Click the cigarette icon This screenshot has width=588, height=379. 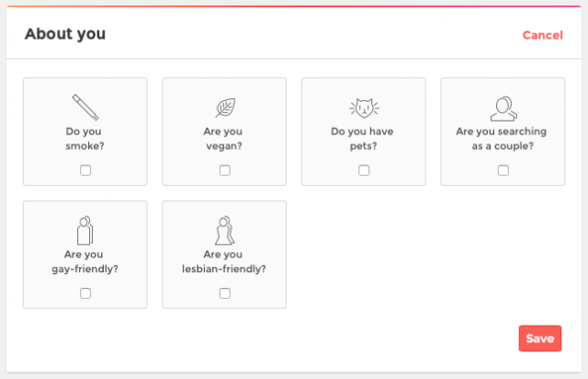point(85,107)
